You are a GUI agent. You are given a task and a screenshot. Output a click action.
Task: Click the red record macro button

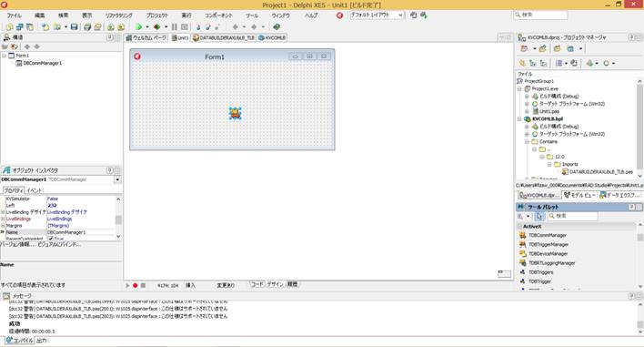pos(136,285)
